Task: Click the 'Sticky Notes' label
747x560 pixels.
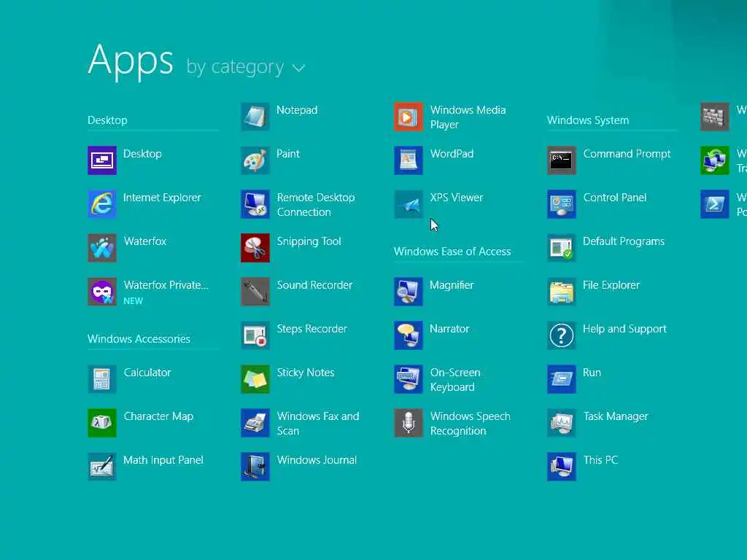Action: (306, 373)
